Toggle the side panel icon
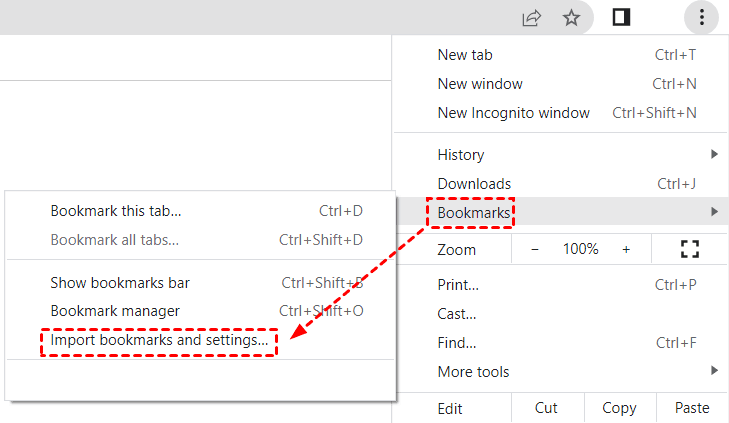729x423 pixels. (x=621, y=18)
